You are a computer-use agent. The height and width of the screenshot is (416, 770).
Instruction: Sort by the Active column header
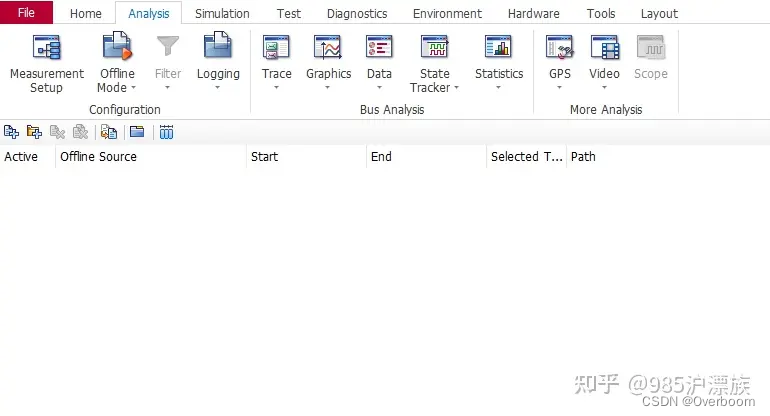tap(28, 157)
